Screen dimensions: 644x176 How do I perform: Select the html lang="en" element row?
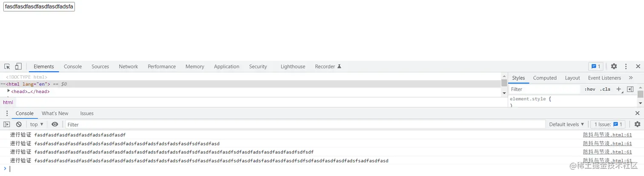click(250, 84)
